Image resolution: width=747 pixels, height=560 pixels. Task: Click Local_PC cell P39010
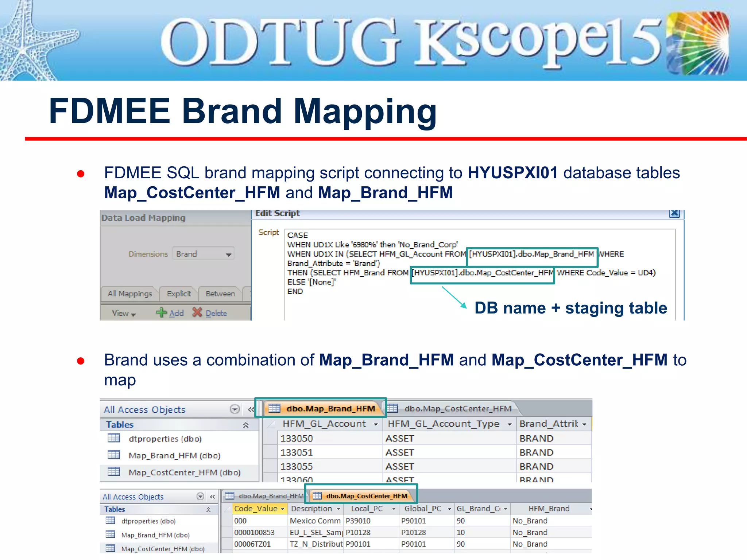click(371, 521)
